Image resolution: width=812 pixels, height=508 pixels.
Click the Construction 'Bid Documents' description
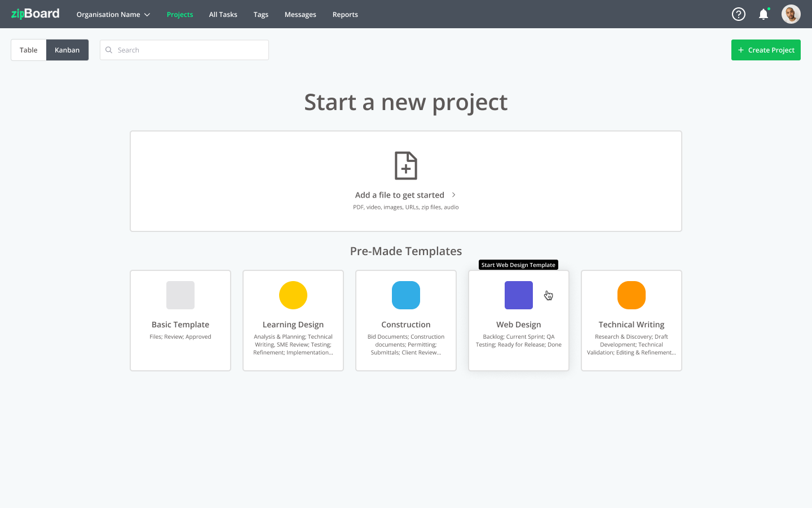tap(406, 345)
